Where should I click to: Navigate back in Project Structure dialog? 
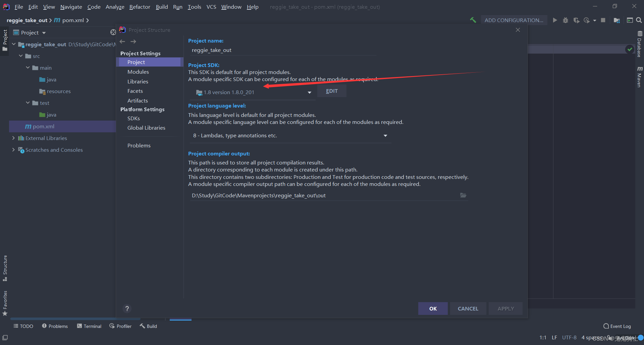(122, 42)
